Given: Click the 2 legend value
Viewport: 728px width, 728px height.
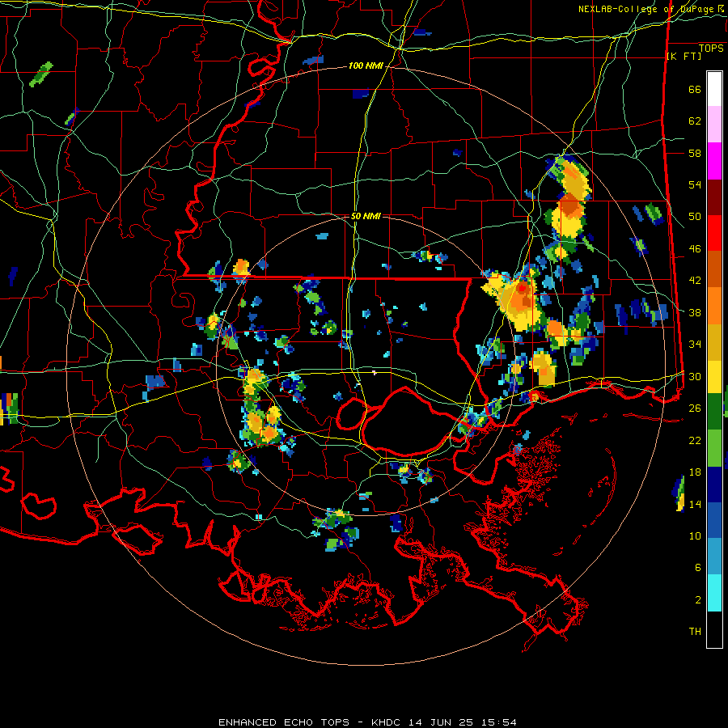Looking at the screenshot, I should coord(698,599).
